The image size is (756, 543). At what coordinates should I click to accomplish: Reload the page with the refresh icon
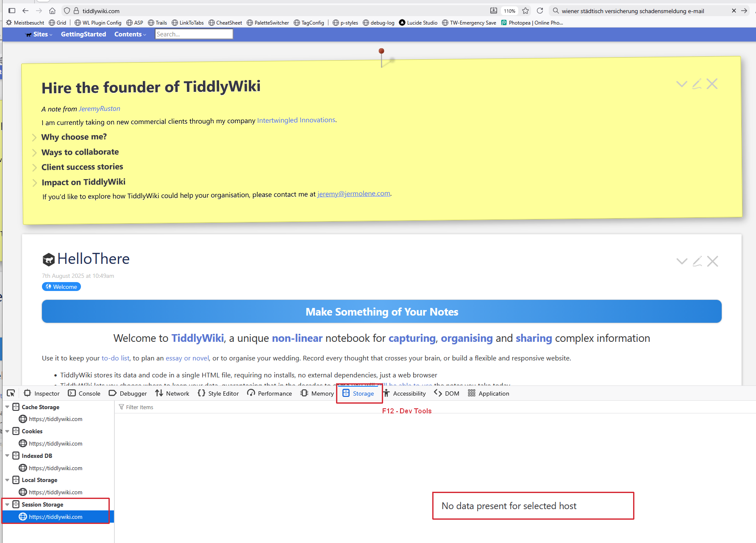[540, 11]
